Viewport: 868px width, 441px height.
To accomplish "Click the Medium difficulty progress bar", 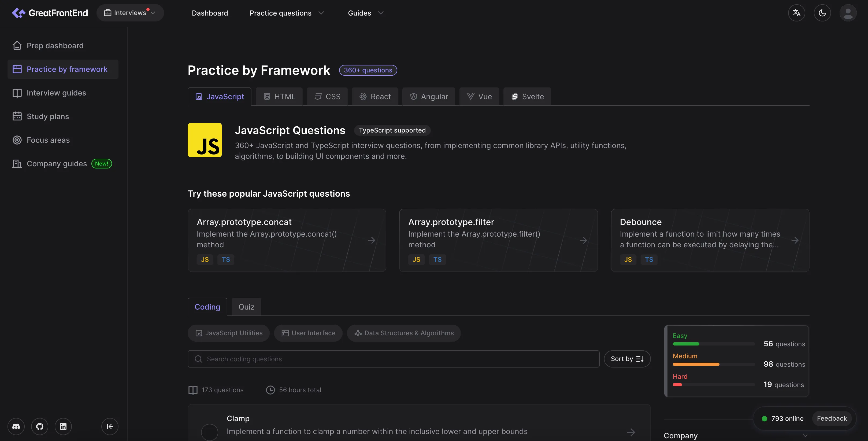I will (714, 364).
